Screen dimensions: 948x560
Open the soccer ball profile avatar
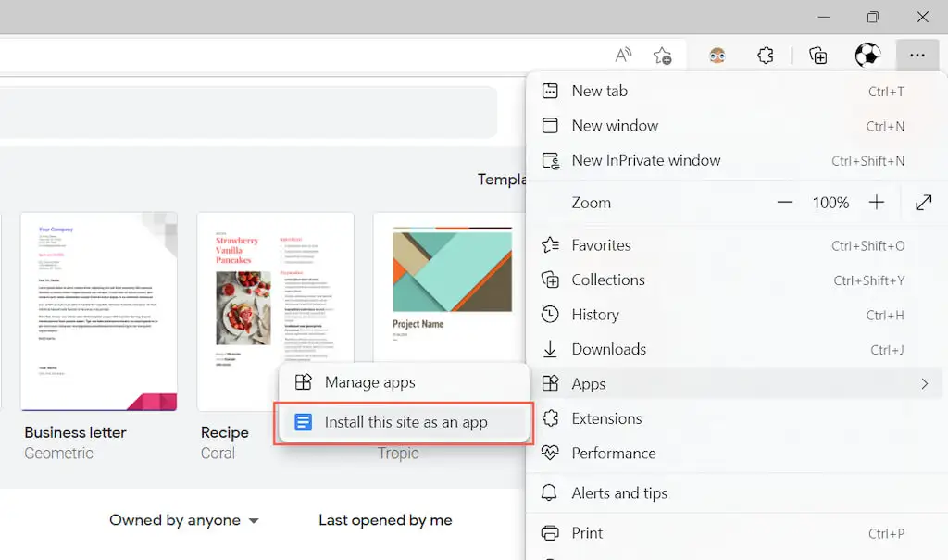[x=867, y=55]
